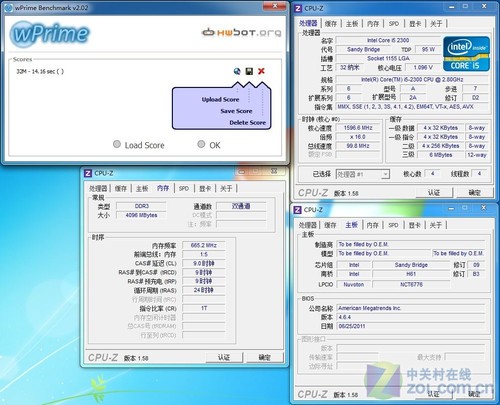Click the NCT6776 LPCIO field
This screenshot has height=405, width=500.
coord(411,284)
